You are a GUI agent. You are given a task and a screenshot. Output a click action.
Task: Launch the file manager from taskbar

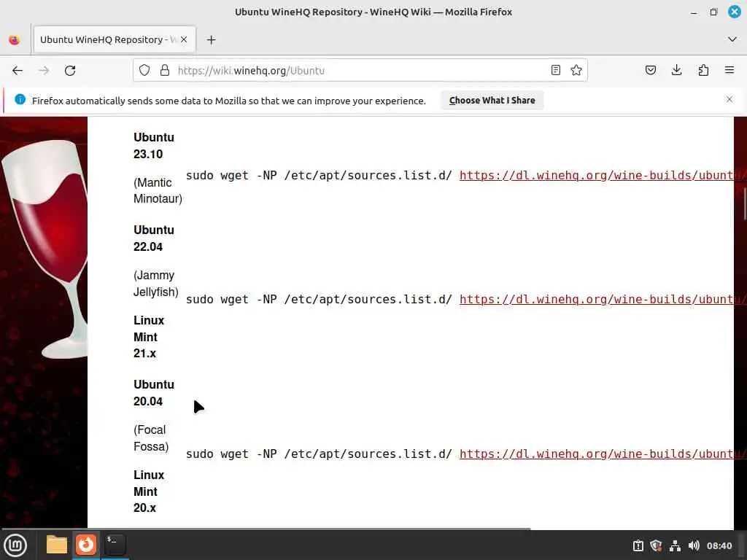click(x=57, y=545)
